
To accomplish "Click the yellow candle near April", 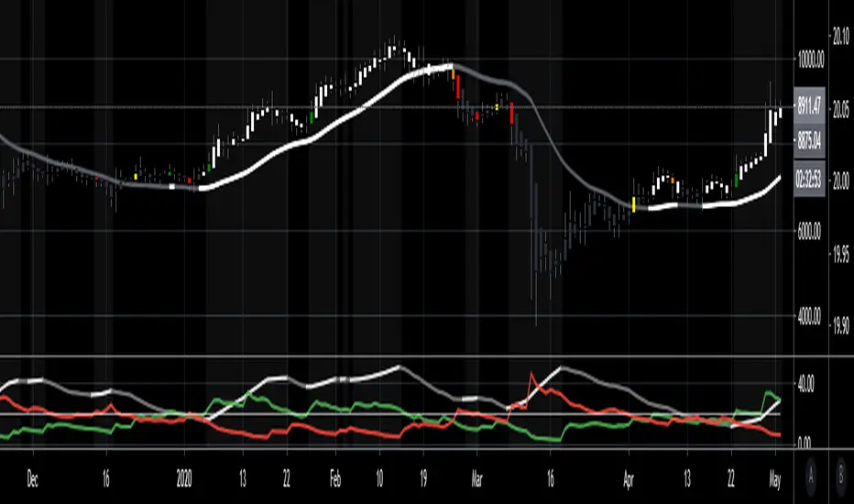I will [x=633, y=204].
